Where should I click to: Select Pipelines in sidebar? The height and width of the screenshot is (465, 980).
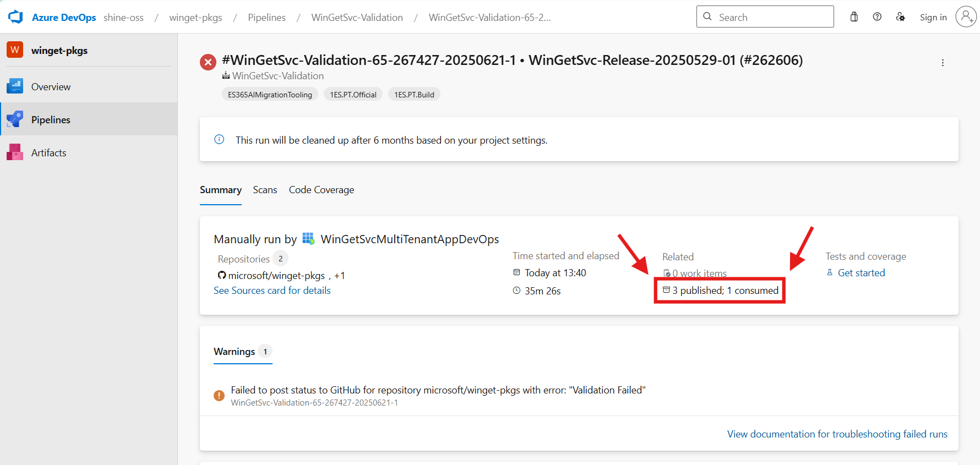coord(89,119)
